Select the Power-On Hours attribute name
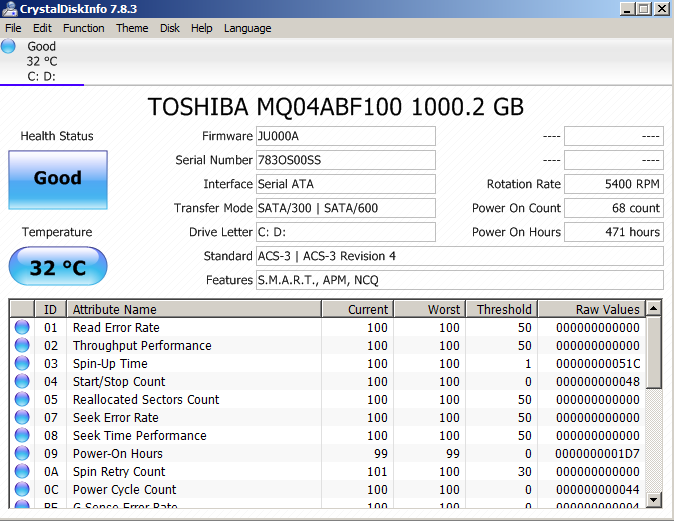This screenshot has width=674, height=521. pos(118,454)
